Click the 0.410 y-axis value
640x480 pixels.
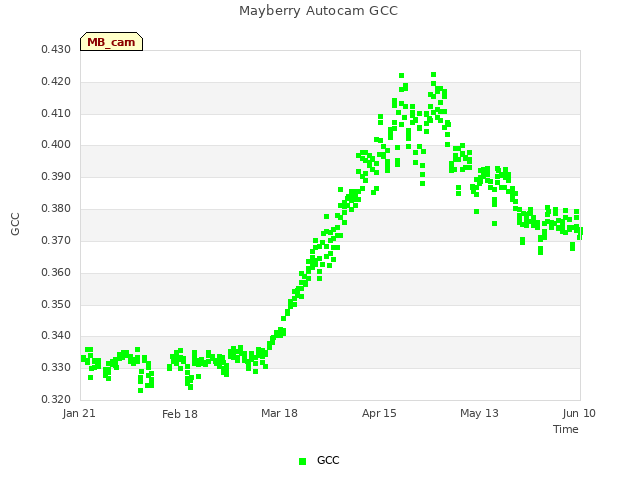pos(56,113)
